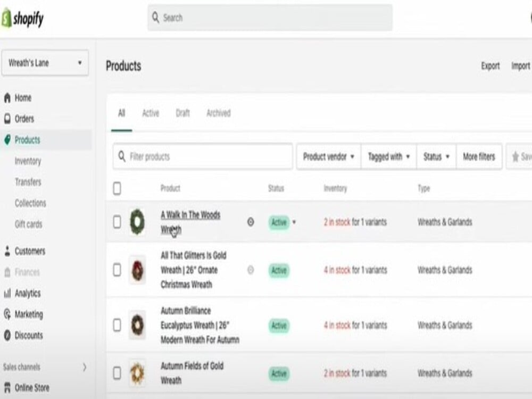532x399 pixels.
Task: Expand the Tagged with dropdown
Action: (x=388, y=157)
